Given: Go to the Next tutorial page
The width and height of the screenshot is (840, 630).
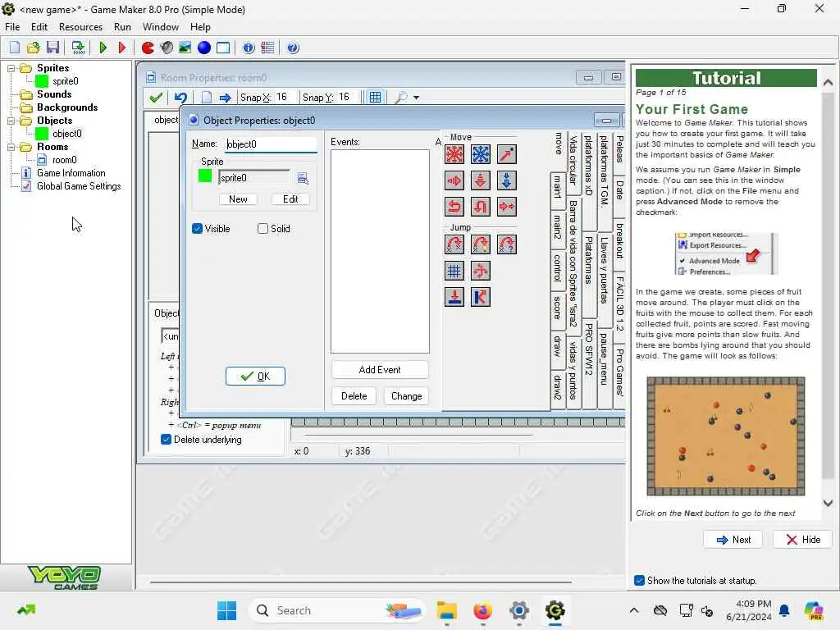Looking at the screenshot, I should coord(733,540).
